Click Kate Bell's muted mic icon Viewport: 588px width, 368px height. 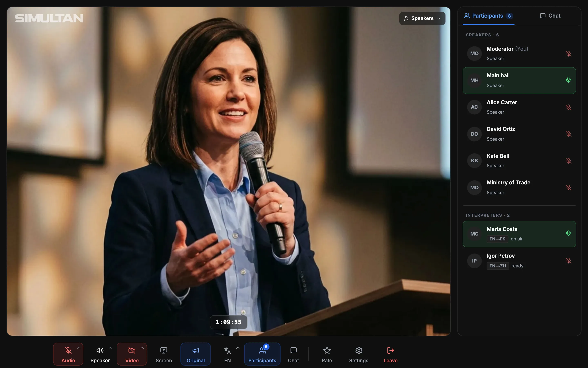tap(568, 161)
